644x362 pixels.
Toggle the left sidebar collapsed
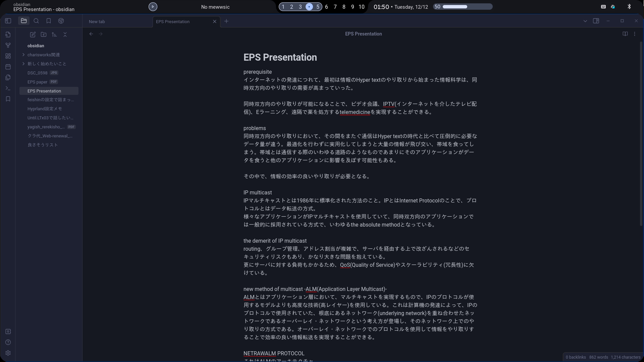point(8,21)
